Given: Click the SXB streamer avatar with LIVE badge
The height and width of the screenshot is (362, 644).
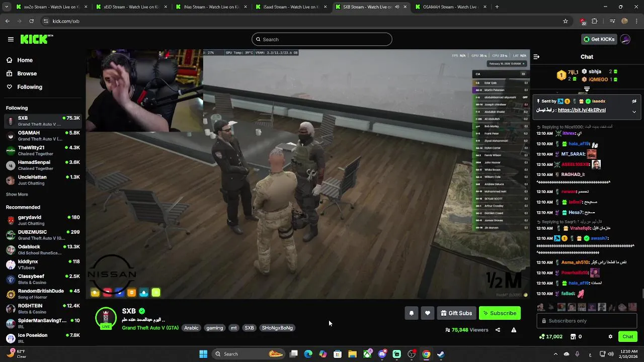Looking at the screenshot, I should click(x=106, y=318).
